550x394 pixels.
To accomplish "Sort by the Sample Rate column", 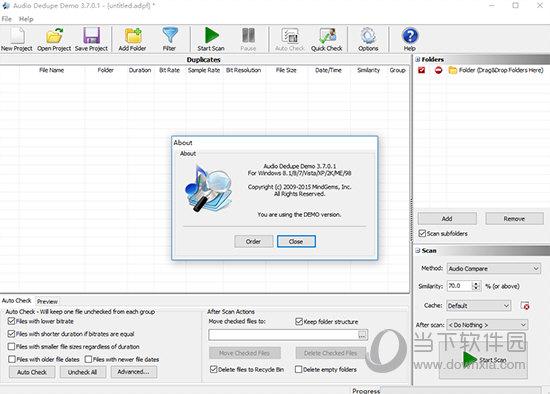I will tap(204, 70).
